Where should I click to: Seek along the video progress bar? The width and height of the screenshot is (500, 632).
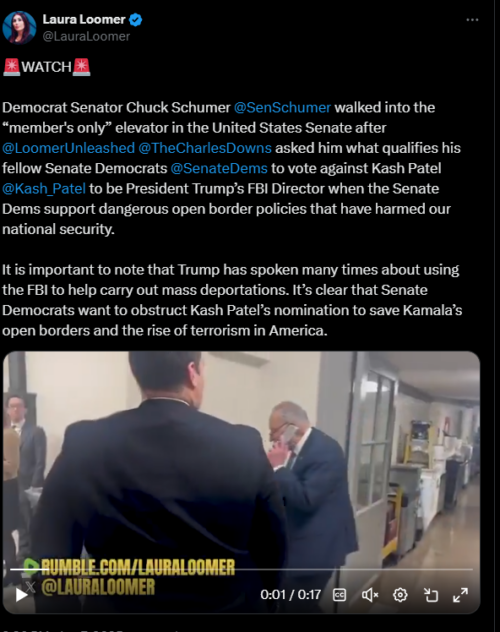(x=241, y=569)
